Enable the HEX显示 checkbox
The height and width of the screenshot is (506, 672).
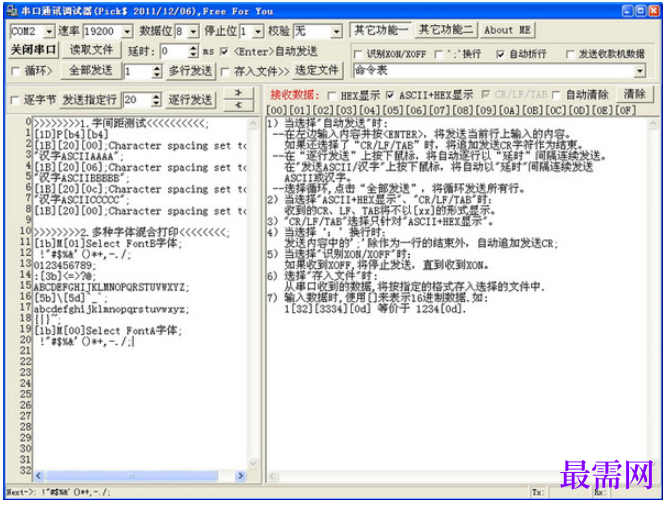(x=331, y=95)
